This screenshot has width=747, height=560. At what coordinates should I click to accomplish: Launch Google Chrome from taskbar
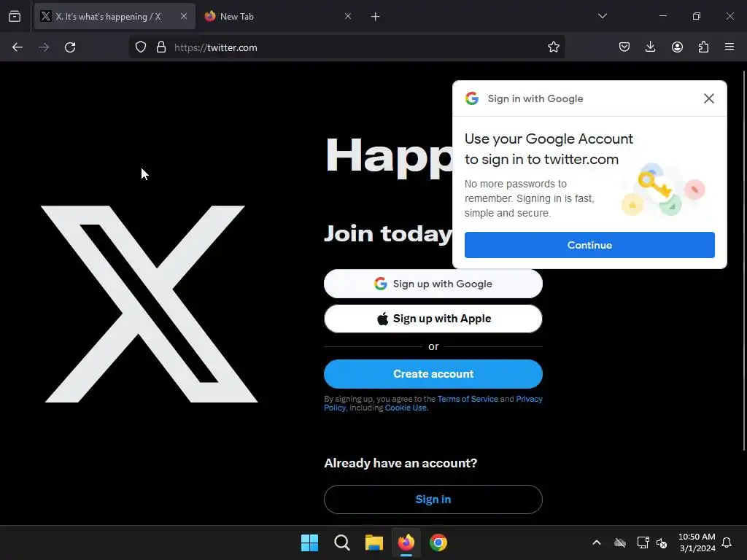click(438, 542)
